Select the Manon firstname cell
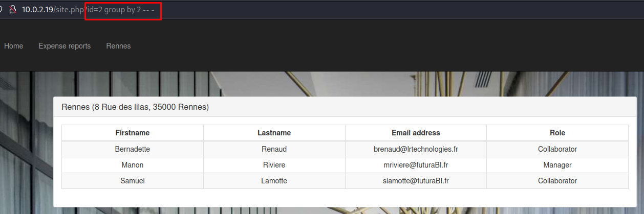644x214 pixels. [133, 165]
